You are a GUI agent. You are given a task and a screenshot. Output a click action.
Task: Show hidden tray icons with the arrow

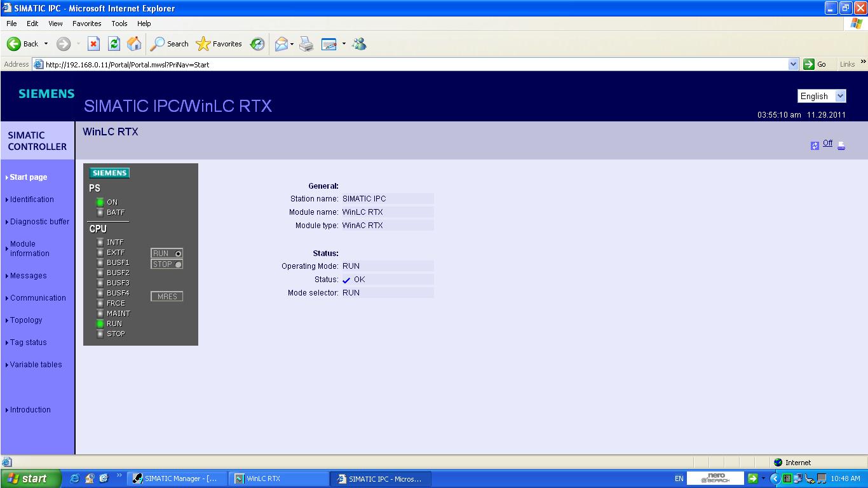pyautogui.click(x=775, y=478)
